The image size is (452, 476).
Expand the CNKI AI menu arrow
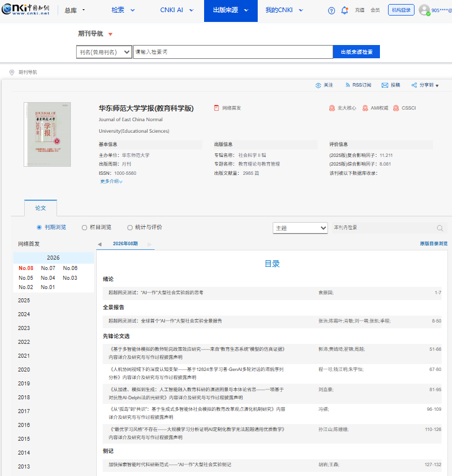(x=191, y=10)
